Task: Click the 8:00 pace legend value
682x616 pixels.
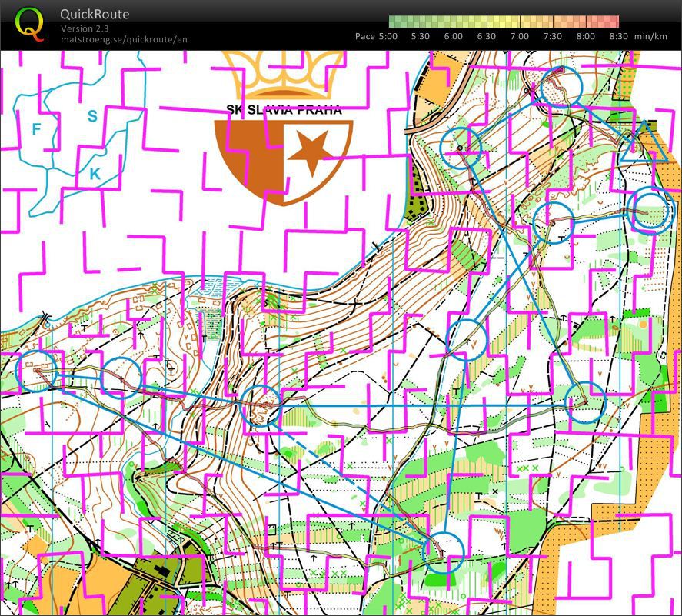Action: tap(585, 36)
